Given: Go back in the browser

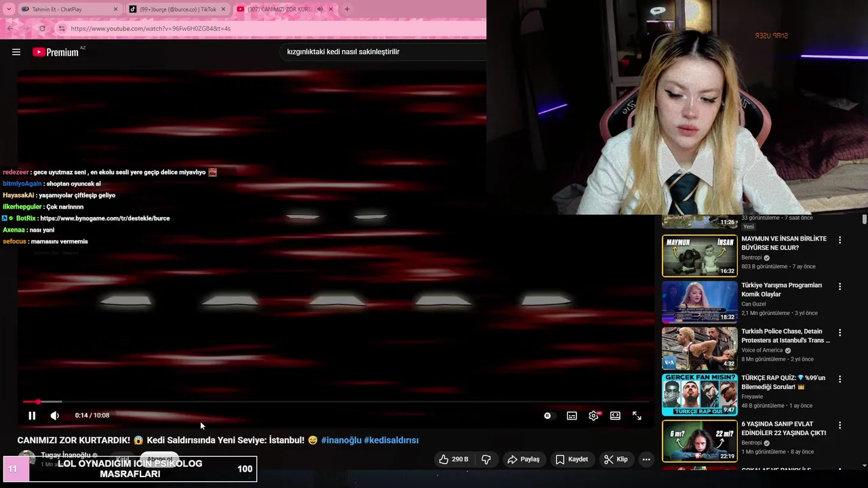Looking at the screenshot, I should coord(9,28).
